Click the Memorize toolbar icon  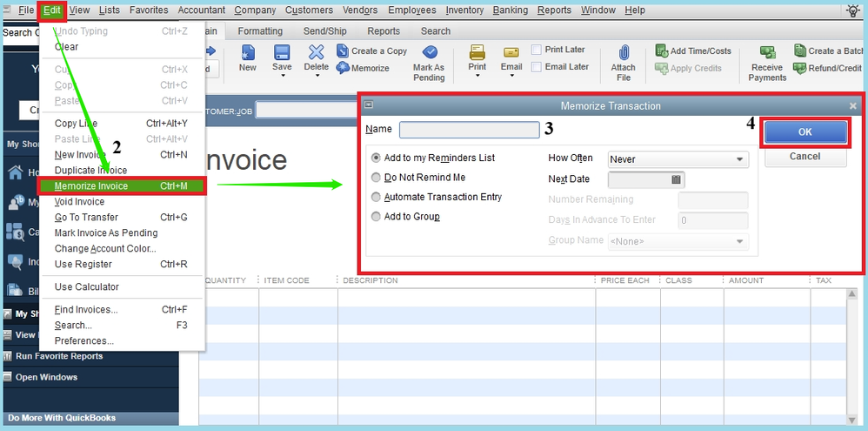[343, 68]
